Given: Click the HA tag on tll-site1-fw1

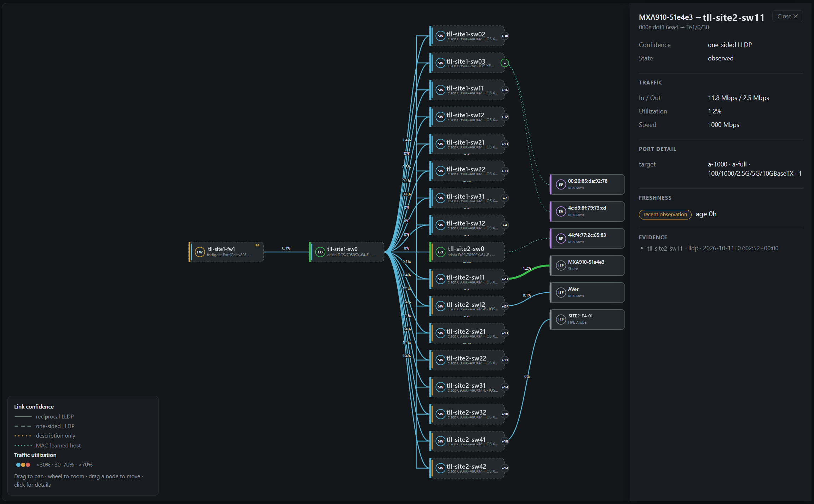Looking at the screenshot, I should [257, 245].
